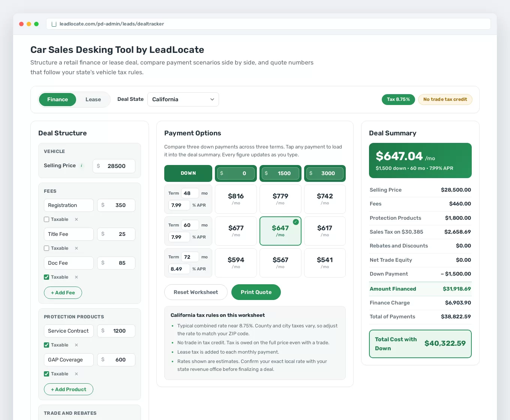
Task: Click the Trade and Rebates section header
Action: [x=70, y=413]
